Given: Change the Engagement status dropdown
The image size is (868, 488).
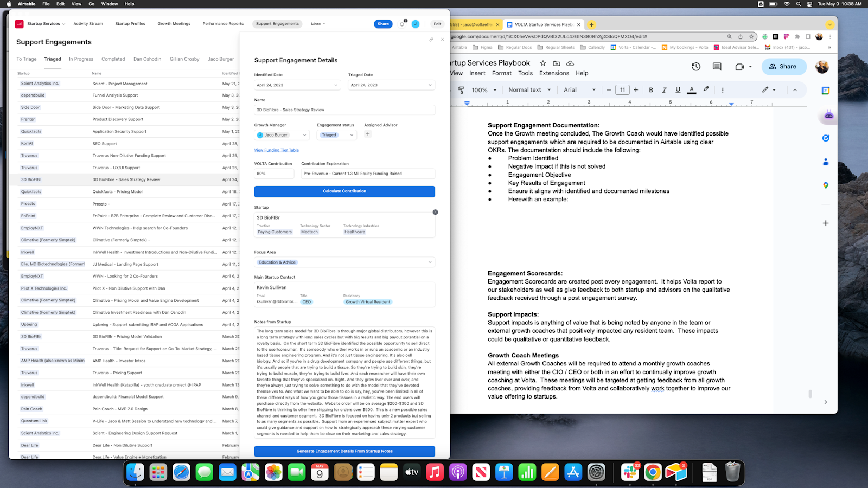Looking at the screenshot, I should (x=337, y=135).
